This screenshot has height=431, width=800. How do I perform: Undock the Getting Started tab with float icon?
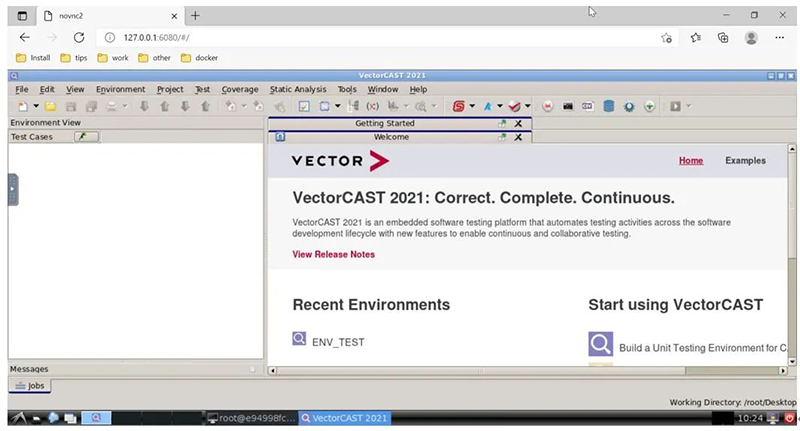[x=502, y=123]
